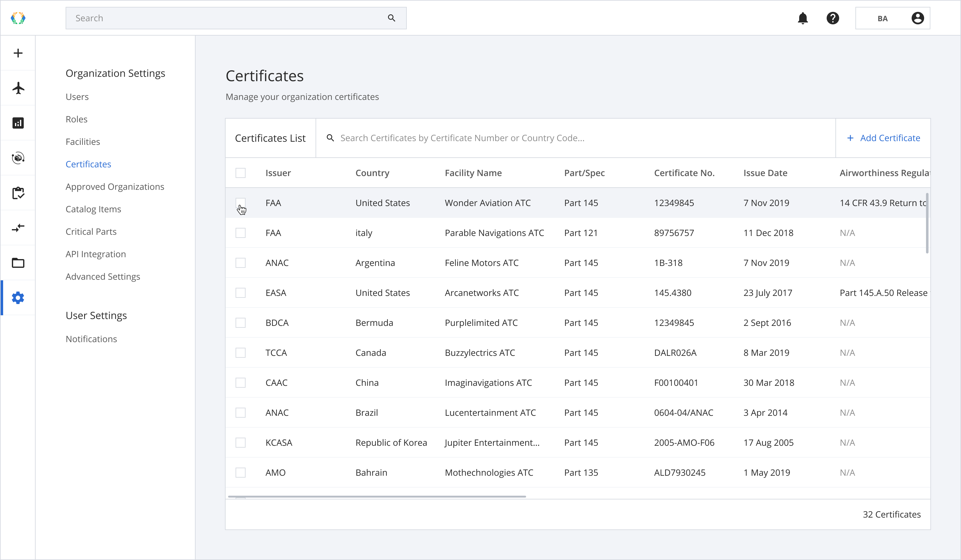Viewport: 961px width, 560px height.
Task: Open the settings gear icon in sidebar
Action: click(x=18, y=298)
